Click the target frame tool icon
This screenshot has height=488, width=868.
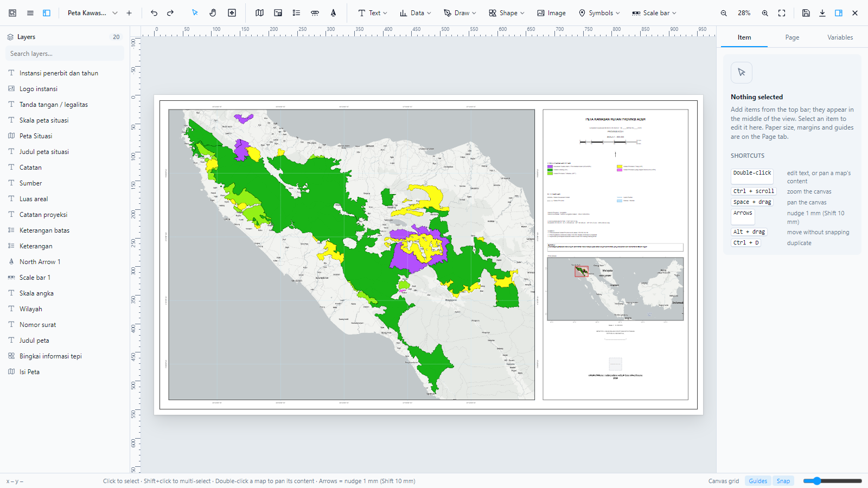pyautogui.click(x=232, y=13)
